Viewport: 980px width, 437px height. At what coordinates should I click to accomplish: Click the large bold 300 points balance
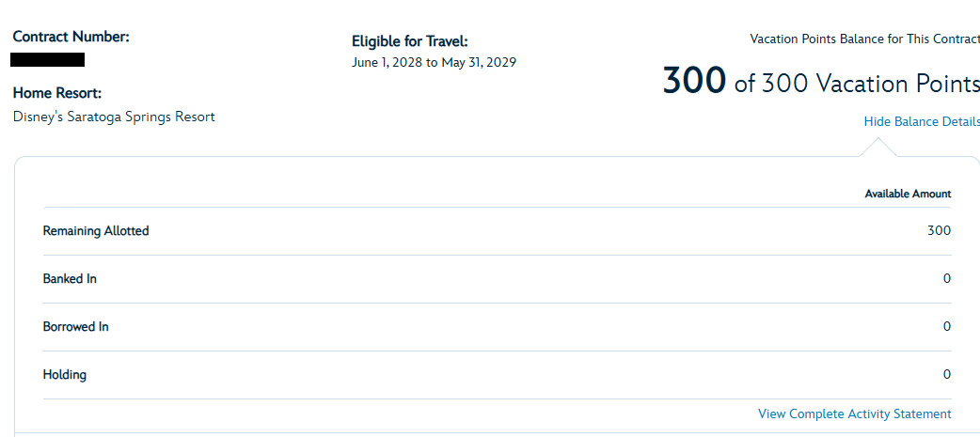click(x=694, y=81)
